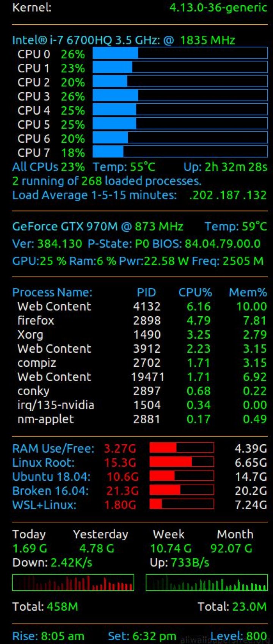Click the RAM free value 4.39G
The height and width of the screenshot is (644, 273).
(251, 448)
